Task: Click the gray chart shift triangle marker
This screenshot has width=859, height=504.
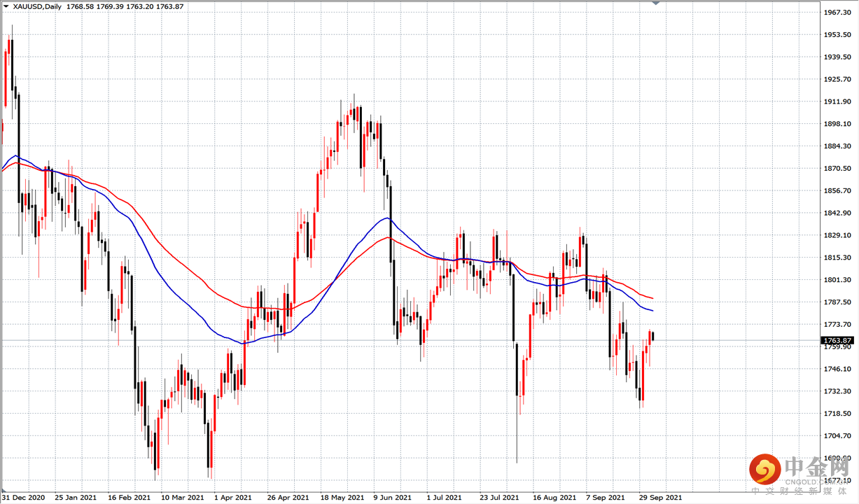Action: [655, 3]
